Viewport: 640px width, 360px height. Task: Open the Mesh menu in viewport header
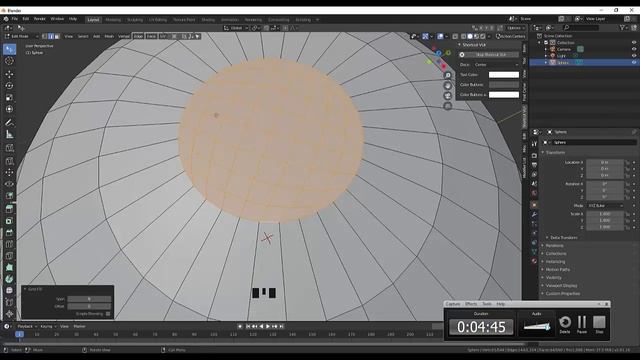109,36
